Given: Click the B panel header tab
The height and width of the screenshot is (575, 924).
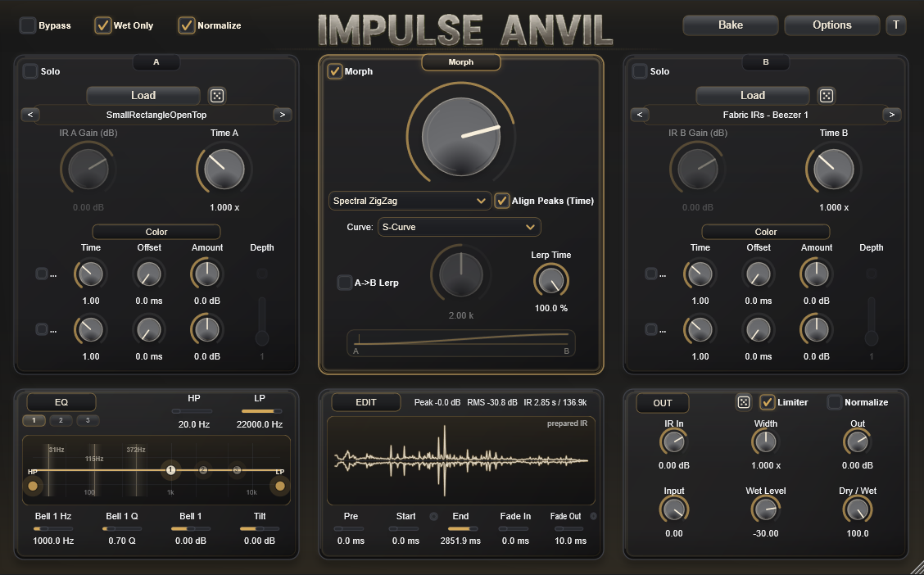Looking at the screenshot, I should point(765,62).
